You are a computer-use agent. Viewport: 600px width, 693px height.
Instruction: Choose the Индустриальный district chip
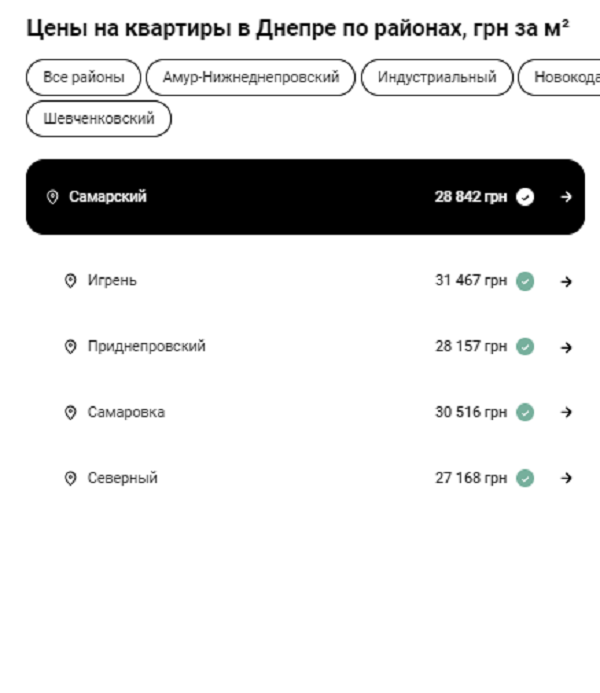(437, 78)
